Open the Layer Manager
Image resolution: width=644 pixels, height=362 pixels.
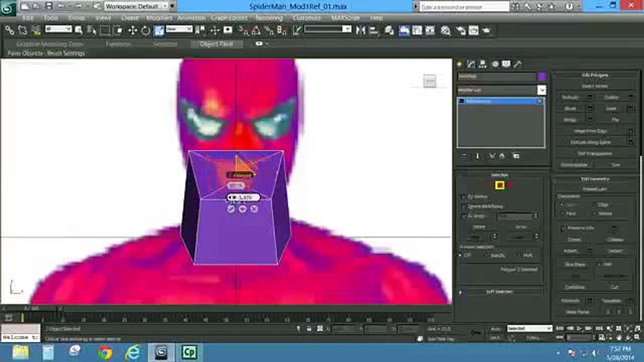[389, 30]
